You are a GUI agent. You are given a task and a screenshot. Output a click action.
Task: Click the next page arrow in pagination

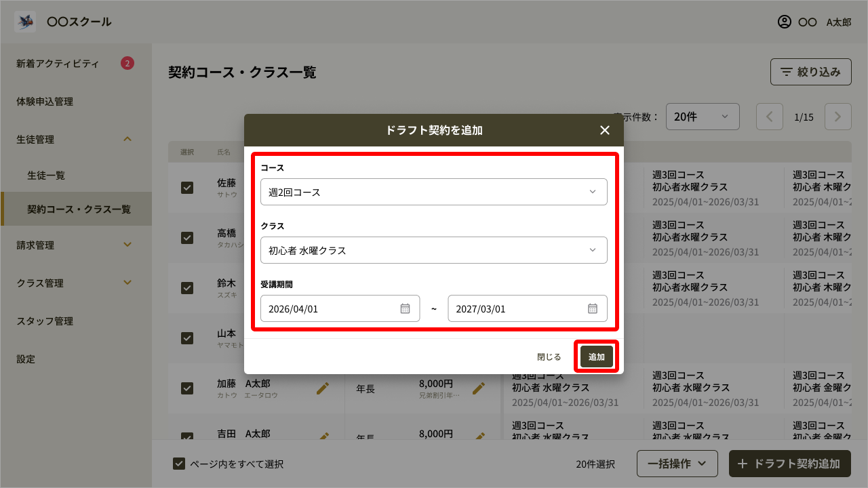[837, 117]
